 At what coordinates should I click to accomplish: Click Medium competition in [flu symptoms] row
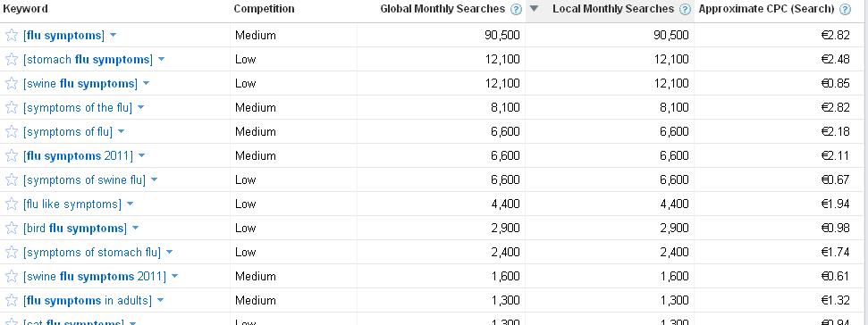(x=255, y=36)
